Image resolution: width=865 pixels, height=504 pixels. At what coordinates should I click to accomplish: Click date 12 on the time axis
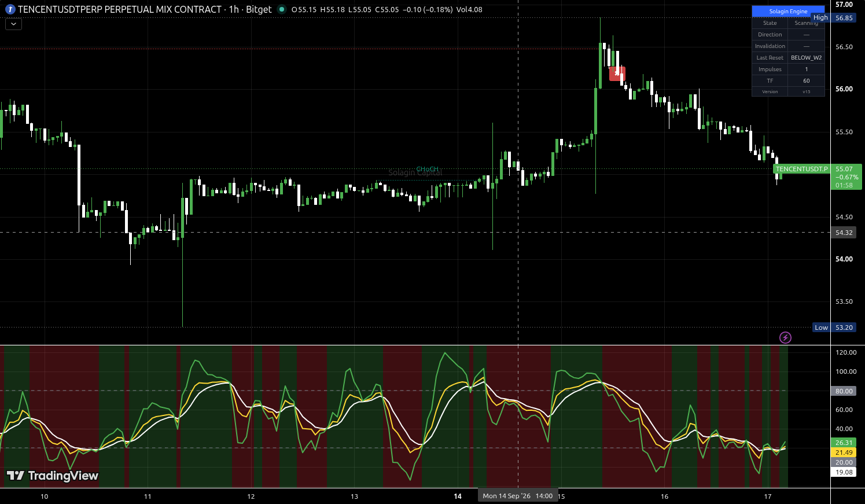(x=251, y=496)
